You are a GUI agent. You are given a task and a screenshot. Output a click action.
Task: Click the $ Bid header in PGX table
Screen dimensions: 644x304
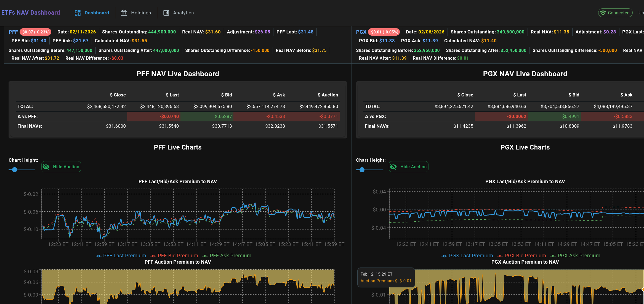pyautogui.click(x=574, y=95)
